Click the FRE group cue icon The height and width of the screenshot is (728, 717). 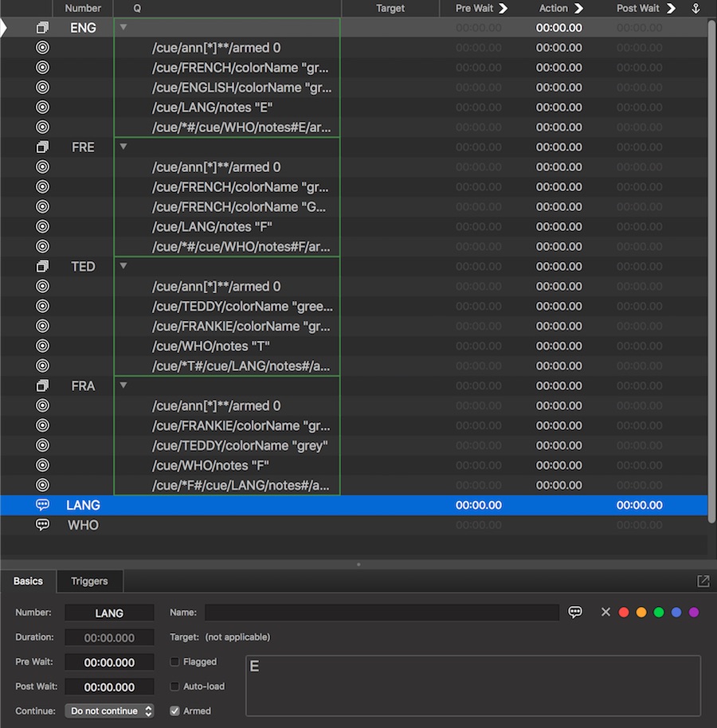(x=43, y=147)
